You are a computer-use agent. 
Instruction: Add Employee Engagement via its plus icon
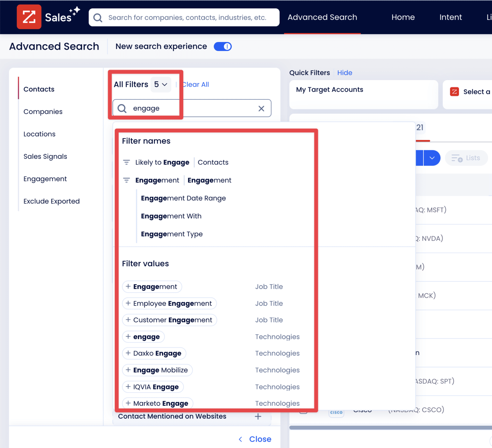click(128, 303)
